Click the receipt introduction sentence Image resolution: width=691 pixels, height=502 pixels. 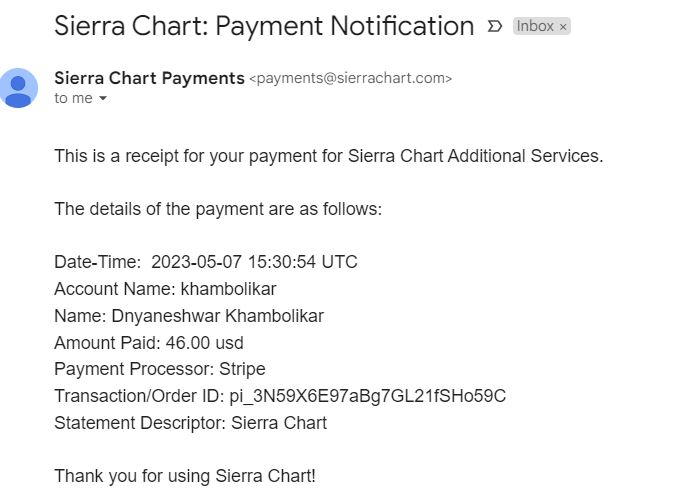click(x=328, y=156)
